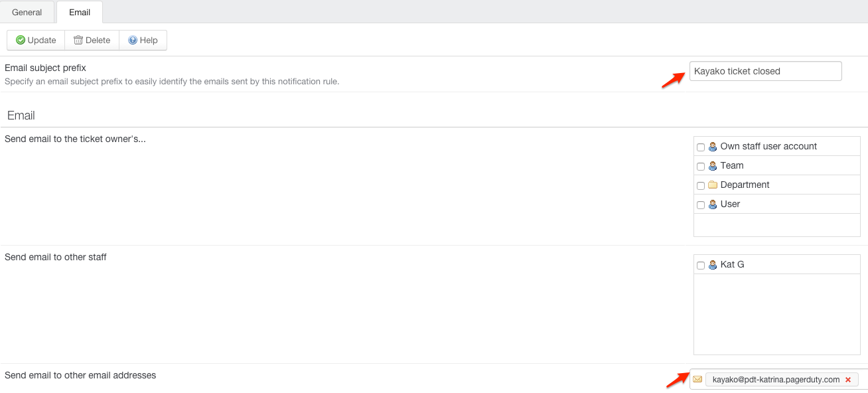
Task: Open Help from the toolbar
Action: click(x=143, y=40)
